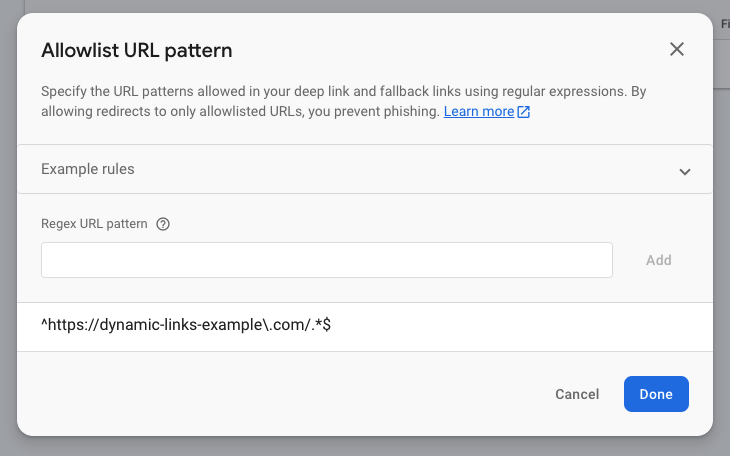Screen dimensions: 730x456
Task: Select the ^https://dynamic-links-example\.com/.*$ pattern row
Action: [x=365, y=327]
